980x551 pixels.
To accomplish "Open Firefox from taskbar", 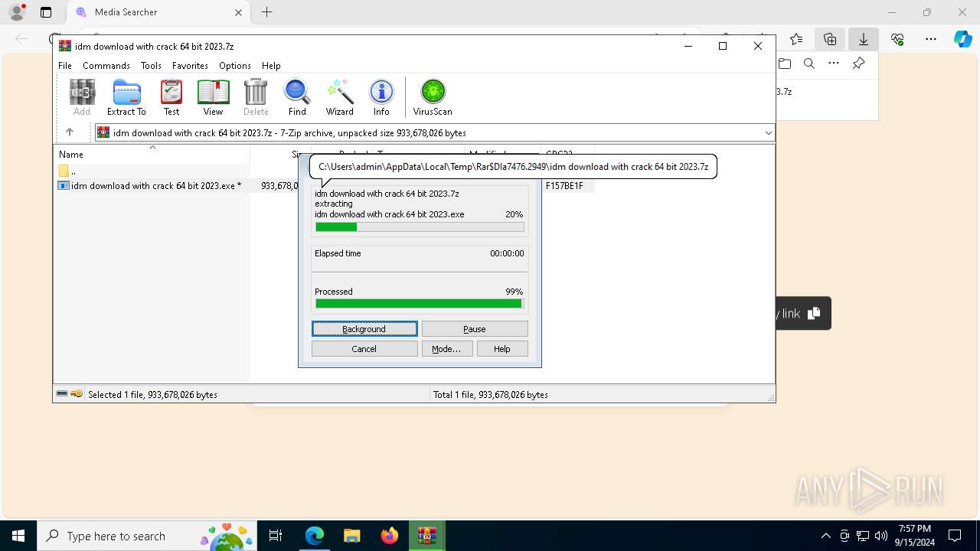I will [x=389, y=536].
